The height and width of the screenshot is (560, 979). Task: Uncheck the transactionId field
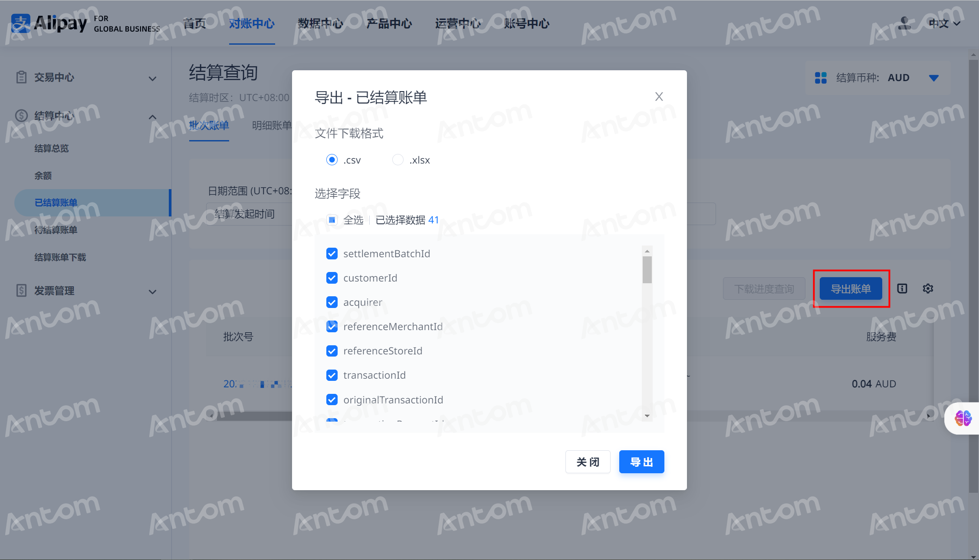pos(332,375)
